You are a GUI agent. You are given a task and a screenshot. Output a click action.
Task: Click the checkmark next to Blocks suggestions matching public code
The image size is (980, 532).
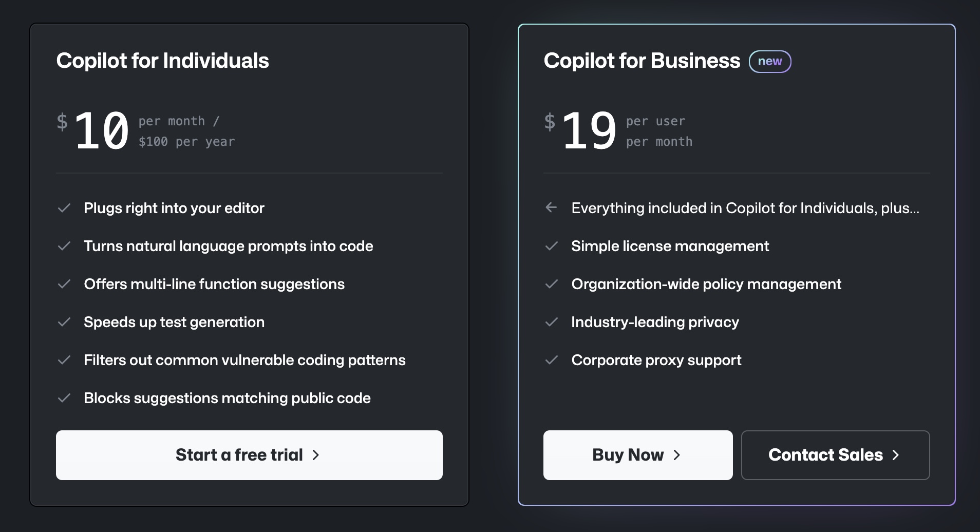click(64, 398)
